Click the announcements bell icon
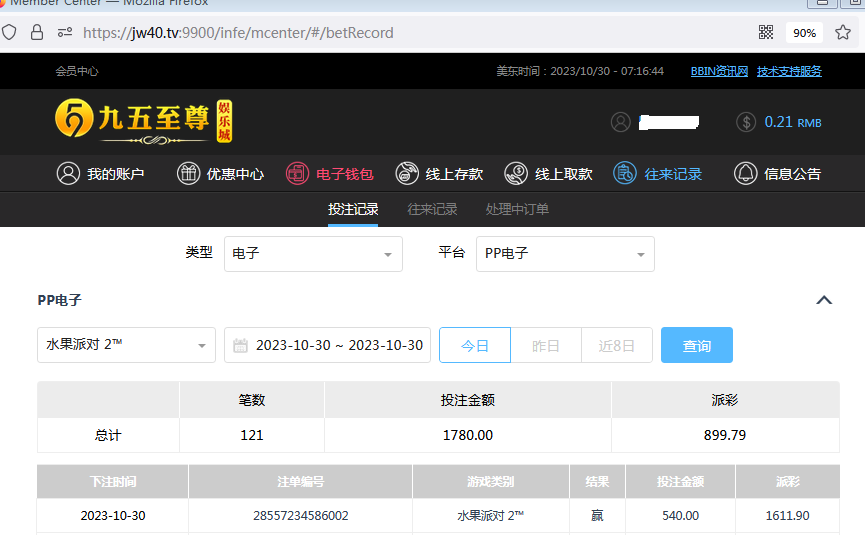The width and height of the screenshot is (865, 535). (745, 173)
